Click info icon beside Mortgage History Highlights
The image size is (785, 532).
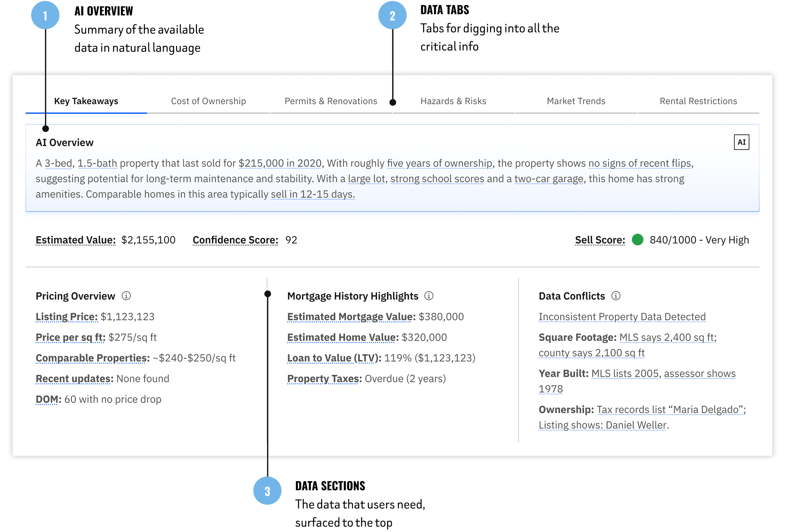click(x=429, y=296)
